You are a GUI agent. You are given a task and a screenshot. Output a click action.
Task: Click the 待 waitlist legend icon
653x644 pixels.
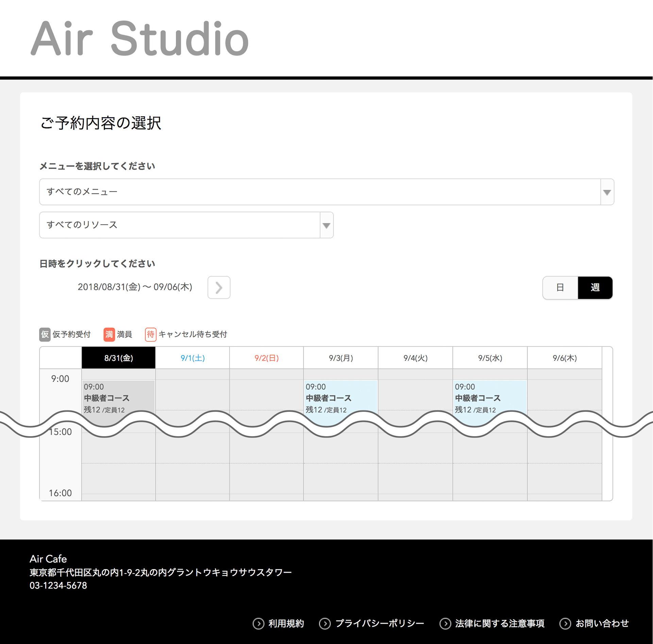151,335
